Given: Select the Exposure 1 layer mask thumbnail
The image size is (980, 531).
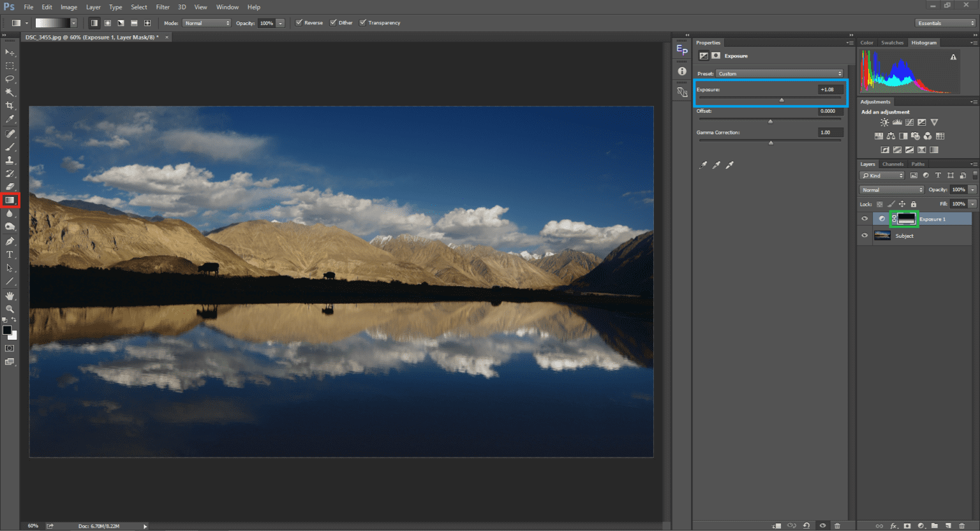Looking at the screenshot, I should 907,219.
